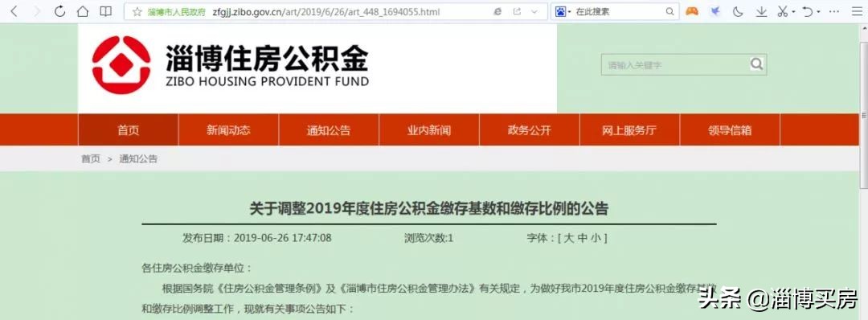Click the blue bird extension icon
Image resolution: width=868 pixels, height=320 pixels.
(715, 11)
